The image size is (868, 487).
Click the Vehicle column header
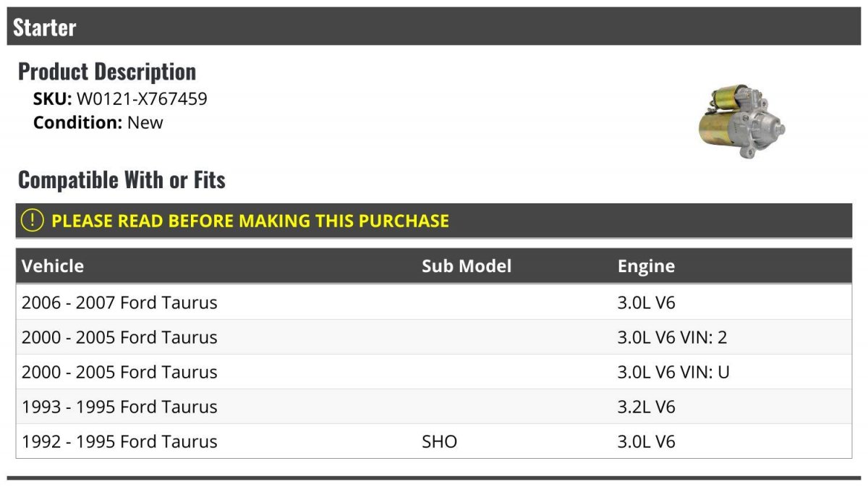pyautogui.click(x=53, y=266)
